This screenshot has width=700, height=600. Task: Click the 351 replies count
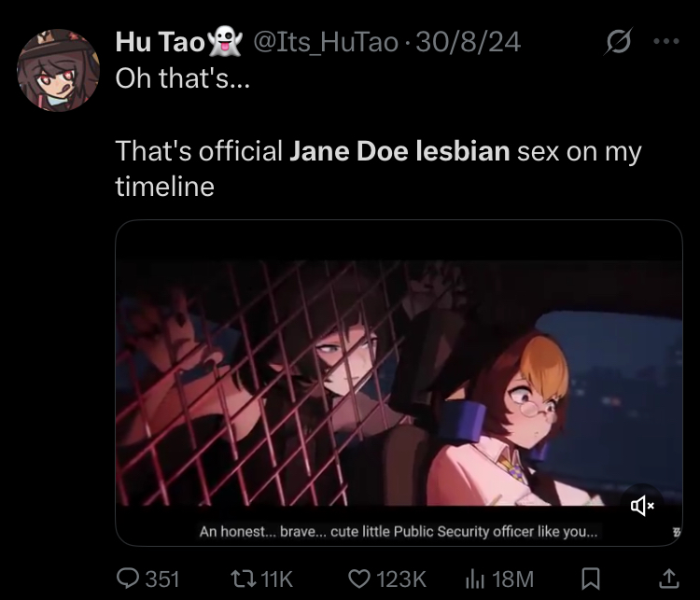point(162,579)
